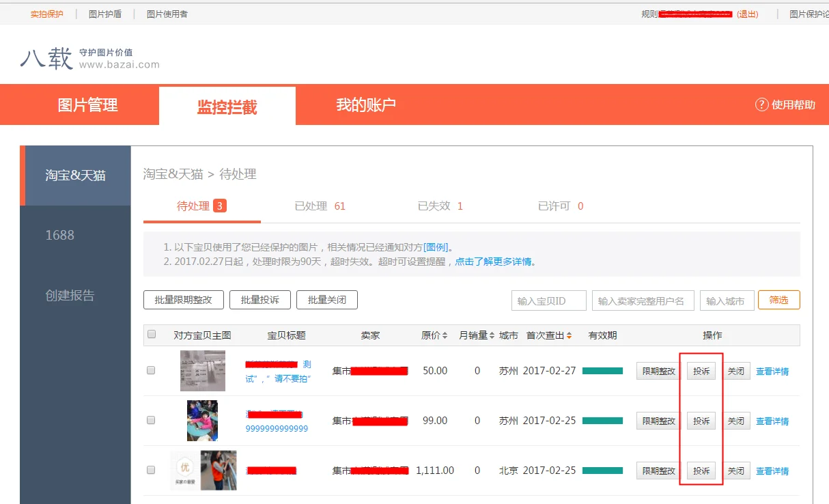Click 投诉 for the 1,111.00 item
Screen dimensions: 829x504
pyautogui.click(x=701, y=471)
